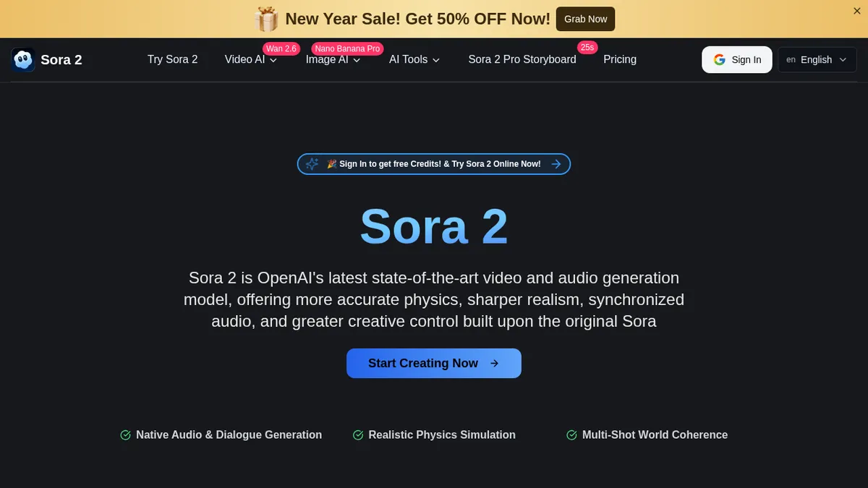Viewport: 868px width, 488px height.
Task: Click Sign In to get free Credits banner
Action: [x=434, y=163]
